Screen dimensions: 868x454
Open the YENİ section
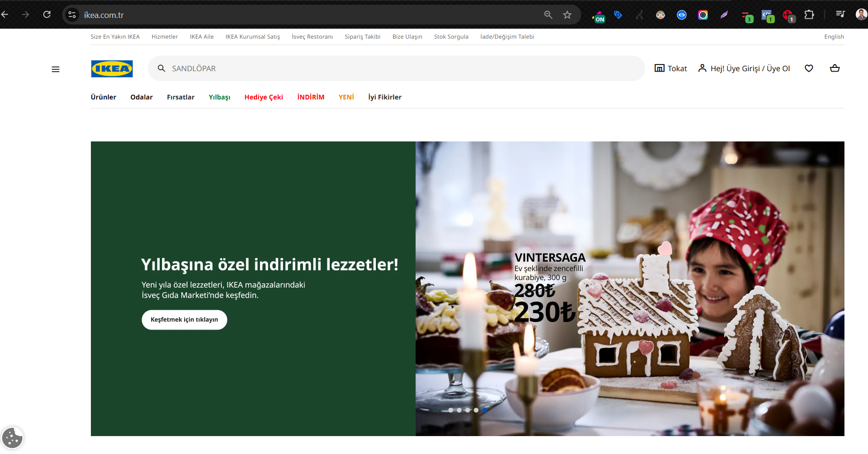[x=346, y=97]
